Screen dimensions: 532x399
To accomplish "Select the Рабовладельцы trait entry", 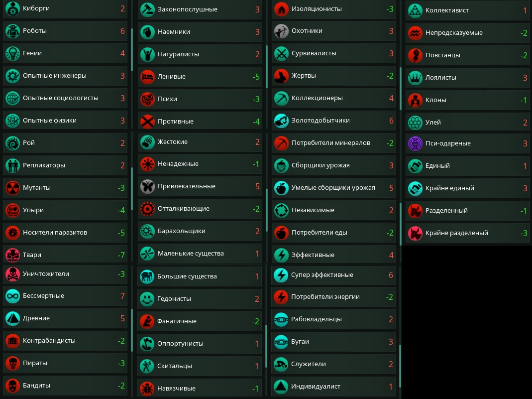I will [333, 319].
